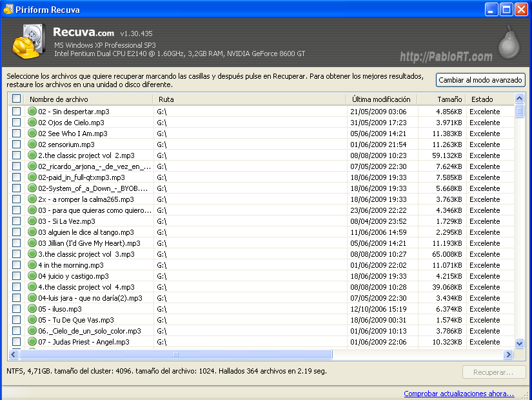Toggle the select-all checkbox in header

point(16,99)
